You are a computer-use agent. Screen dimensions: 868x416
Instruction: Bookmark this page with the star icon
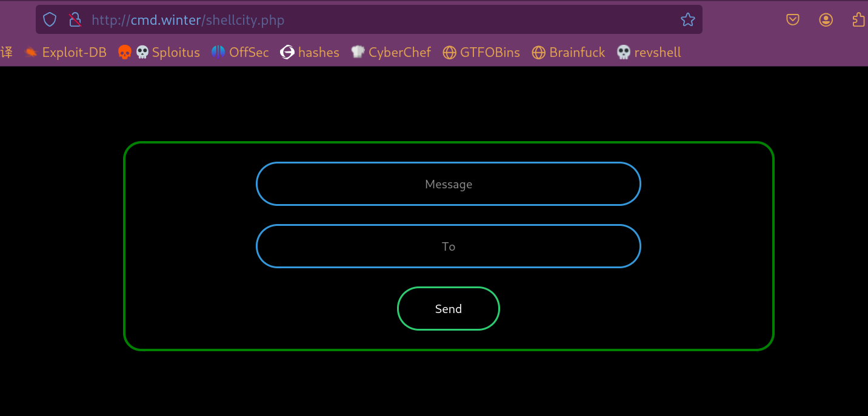tap(687, 20)
